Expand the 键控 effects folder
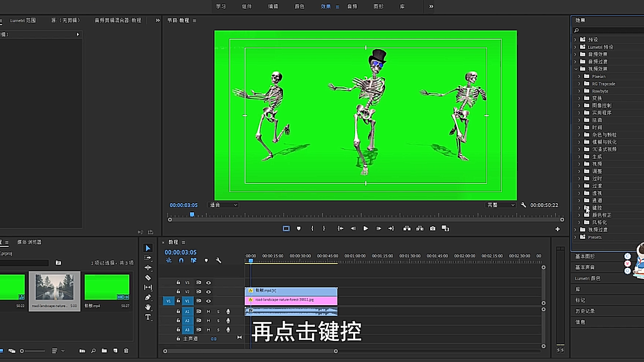Screen dimensions: 644x362 pyautogui.click(x=579, y=208)
